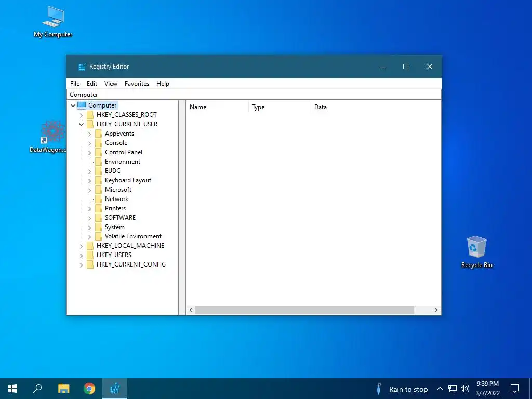
Task: Click the HKEY_CURRENT_USER folder icon
Action: [x=90, y=124]
